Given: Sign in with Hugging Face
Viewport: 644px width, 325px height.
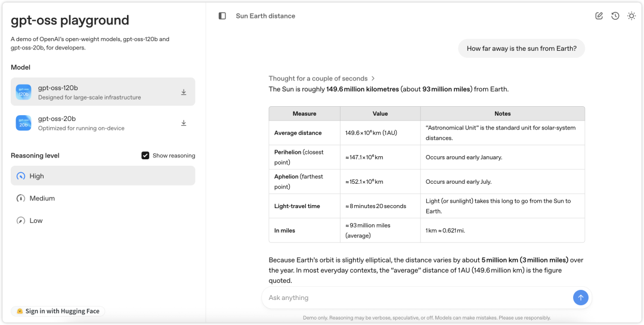Looking at the screenshot, I should (58, 311).
